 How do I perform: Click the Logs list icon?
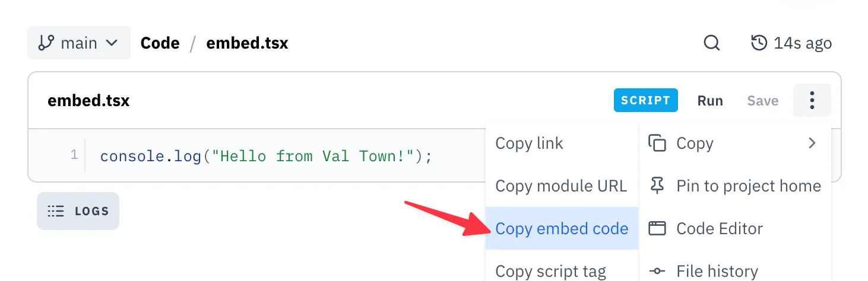coord(56,211)
